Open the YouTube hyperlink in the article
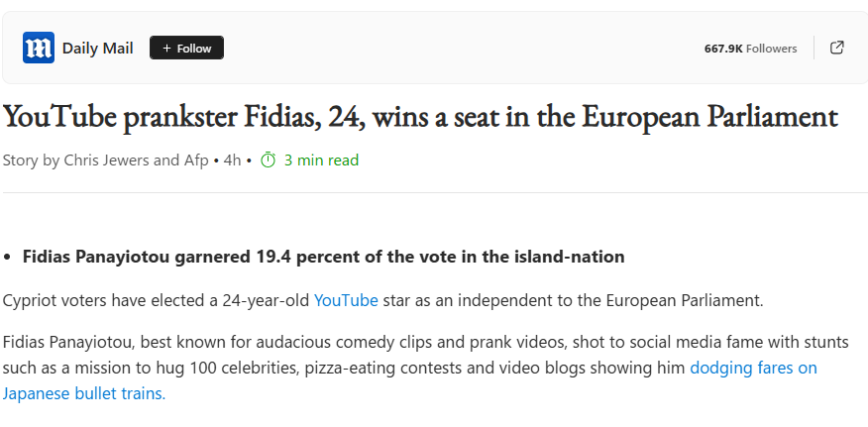 click(346, 300)
